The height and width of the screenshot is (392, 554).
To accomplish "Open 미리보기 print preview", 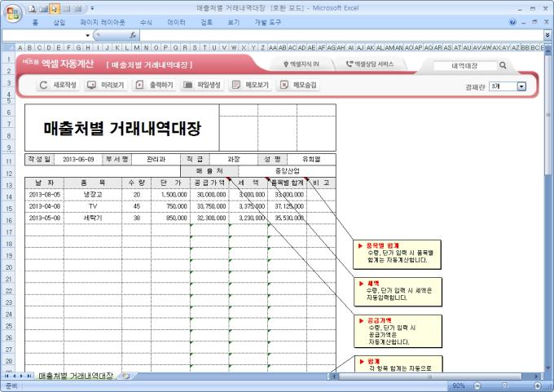I will 105,85.
